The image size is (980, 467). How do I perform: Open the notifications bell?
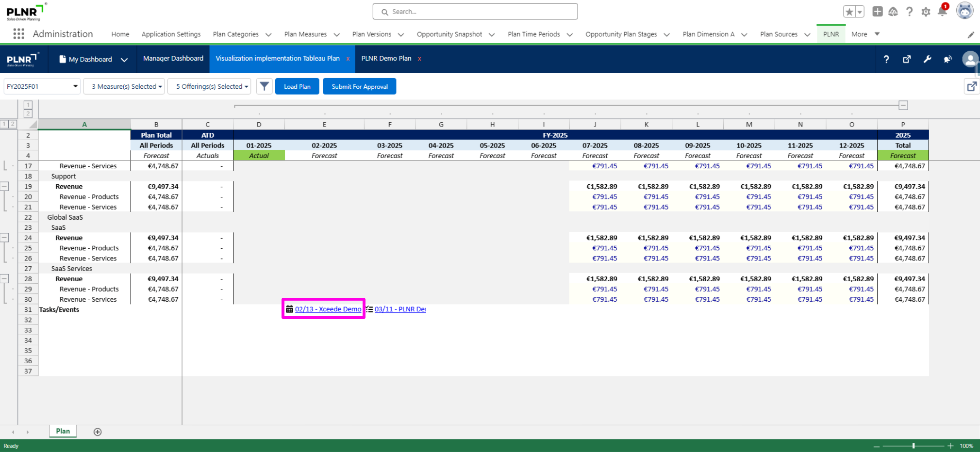pos(942,12)
